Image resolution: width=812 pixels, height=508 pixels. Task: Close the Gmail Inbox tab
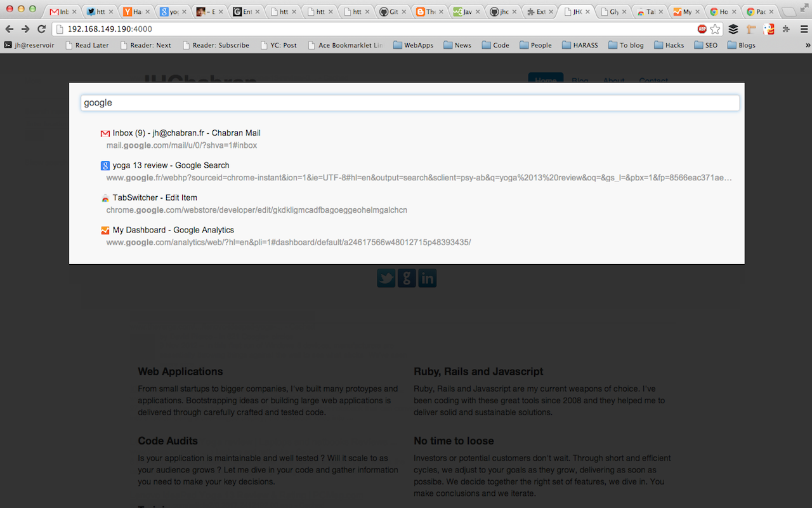pyautogui.click(x=74, y=12)
